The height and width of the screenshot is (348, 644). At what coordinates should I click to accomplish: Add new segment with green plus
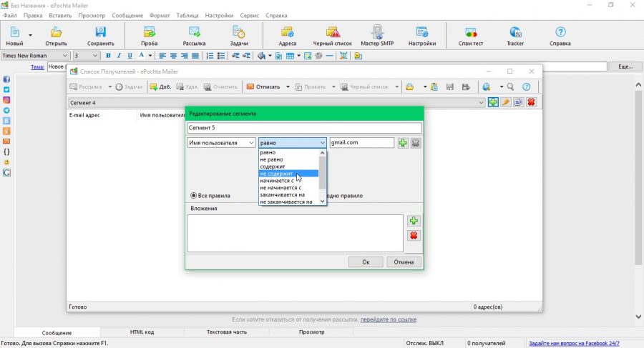coord(493,102)
